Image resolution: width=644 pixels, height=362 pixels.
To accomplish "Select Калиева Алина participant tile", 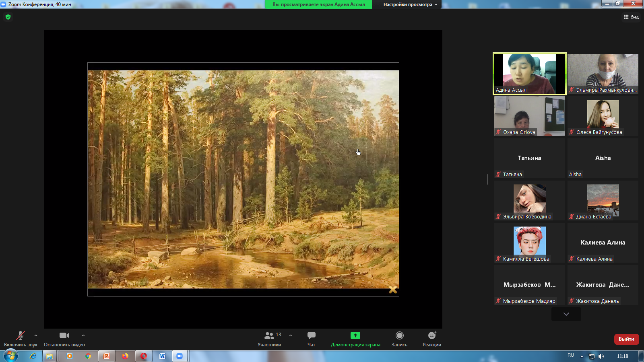I will pyautogui.click(x=603, y=243).
